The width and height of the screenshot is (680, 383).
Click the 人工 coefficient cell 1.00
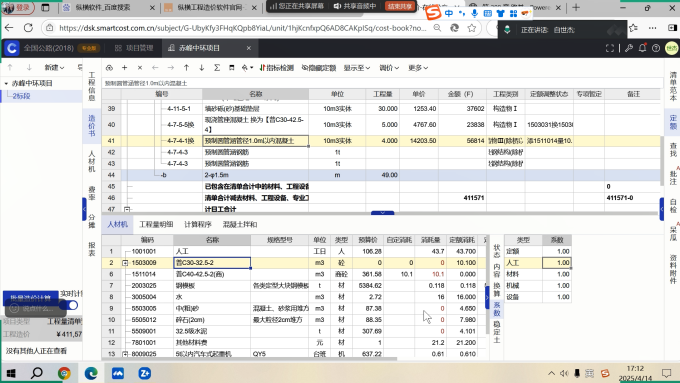click(557, 263)
